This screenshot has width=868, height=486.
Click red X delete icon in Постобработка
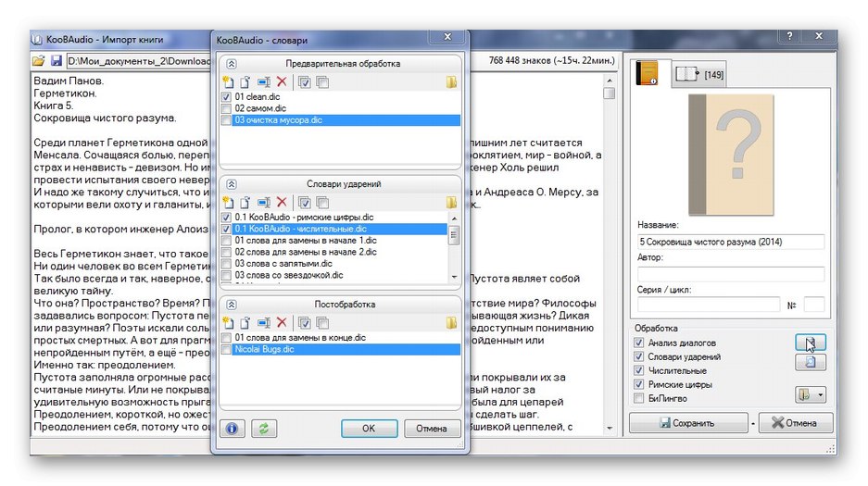coord(282,323)
